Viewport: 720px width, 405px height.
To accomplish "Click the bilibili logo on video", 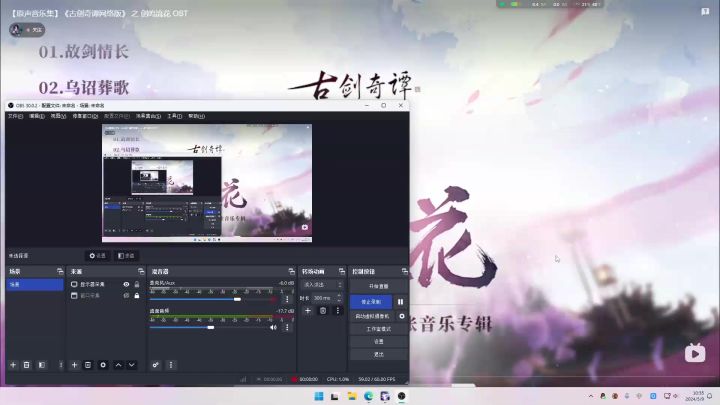I will 695,353.
